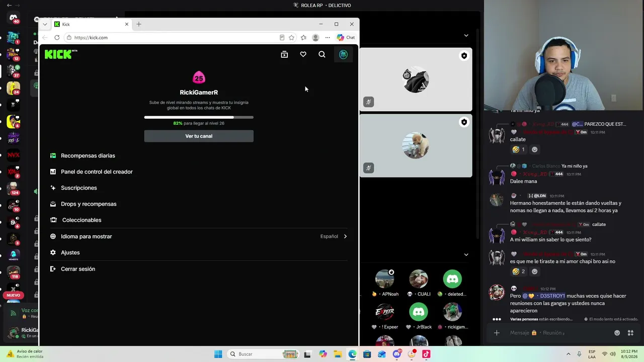Open TikTok from the taskbar
Image resolution: width=644 pixels, height=362 pixels.
point(426,354)
